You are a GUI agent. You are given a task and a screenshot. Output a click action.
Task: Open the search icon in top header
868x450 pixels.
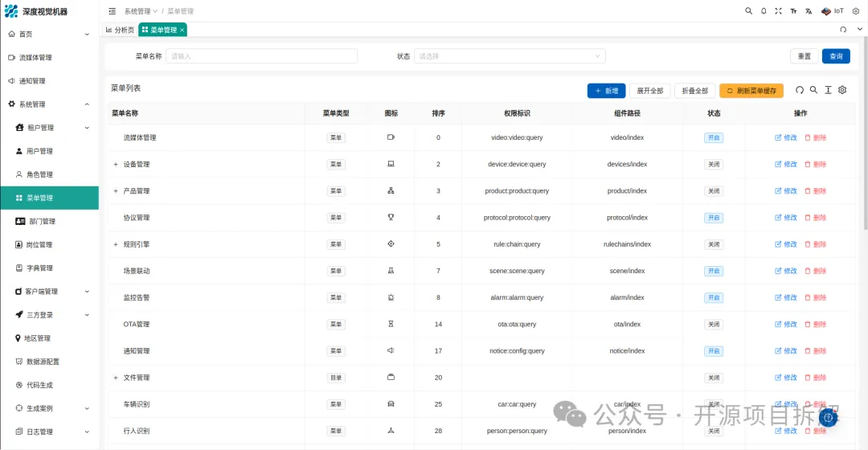click(748, 11)
